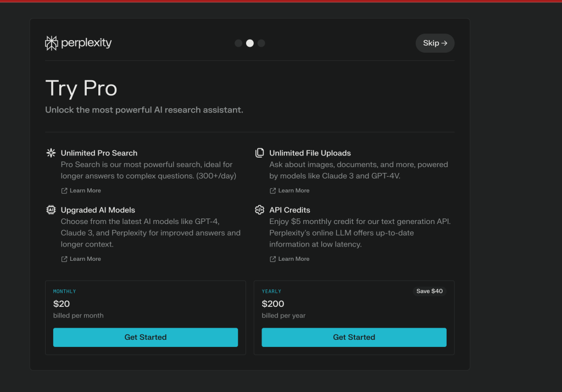This screenshot has height=392, width=562.
Task: Jump to the third onboarding page dot
Action: click(261, 43)
